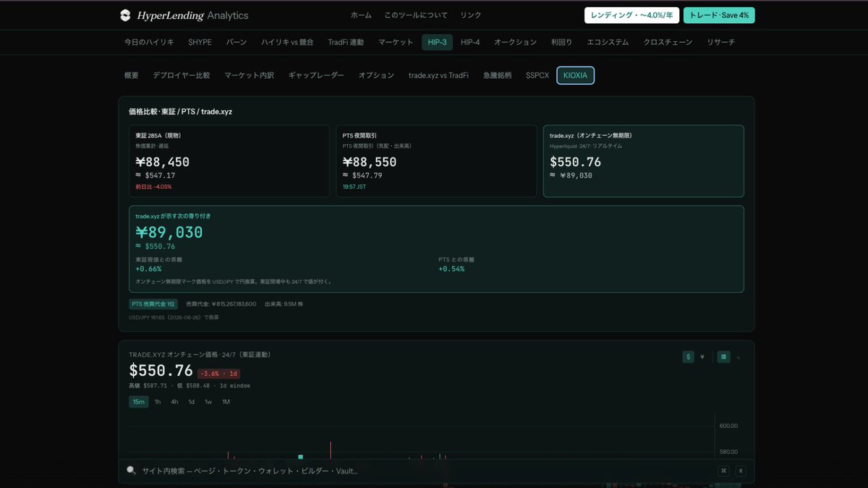The width and height of the screenshot is (868, 488).
Task: Set chart interval to 1w
Action: pyautogui.click(x=208, y=402)
